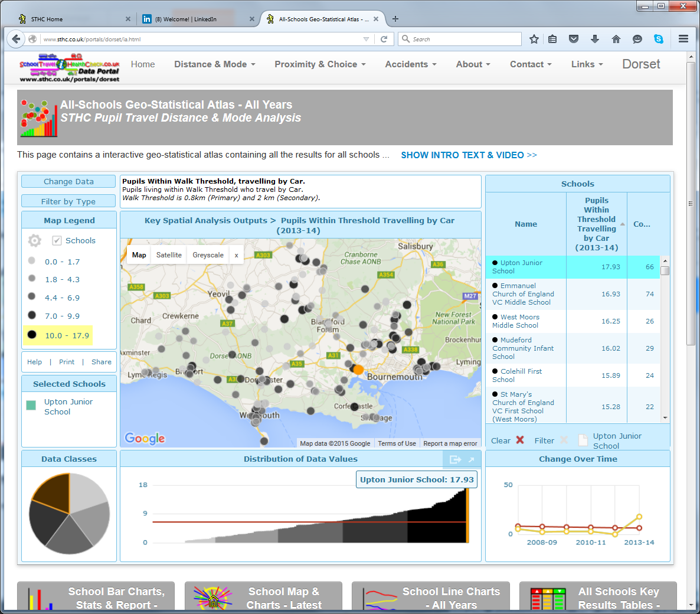This screenshot has width=700, height=614.
Task: Click the browser home icon
Action: tap(616, 39)
